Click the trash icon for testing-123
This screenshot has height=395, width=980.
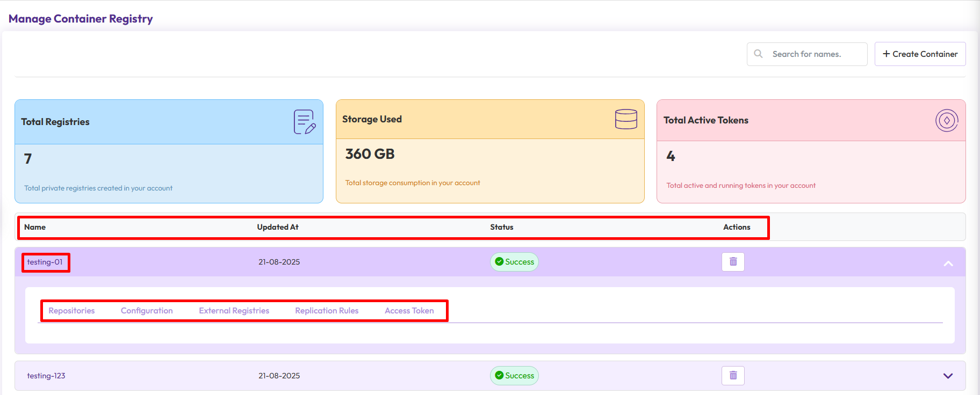pos(733,376)
